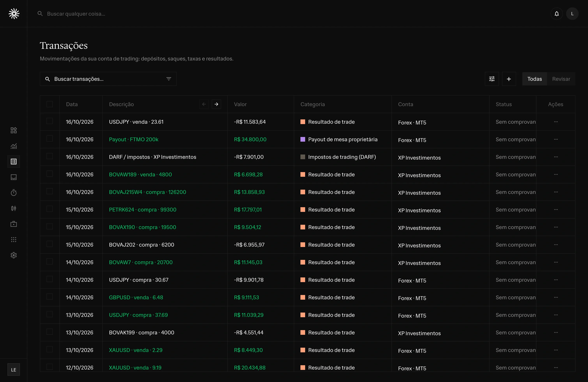Open actions menu for BOVAW189 venda row
588x382 pixels.
tap(556, 174)
